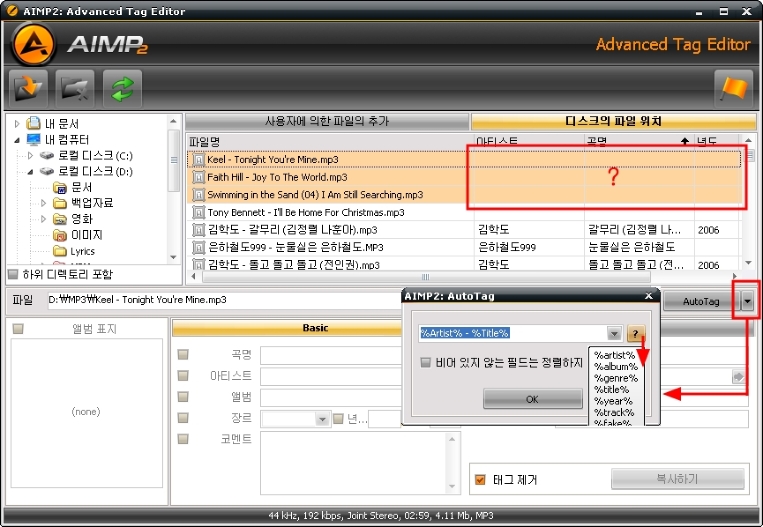Click the file icon of Keel - Tonight You're Mine.mp3
Screen dimensions: 763x527
[x=198, y=160]
